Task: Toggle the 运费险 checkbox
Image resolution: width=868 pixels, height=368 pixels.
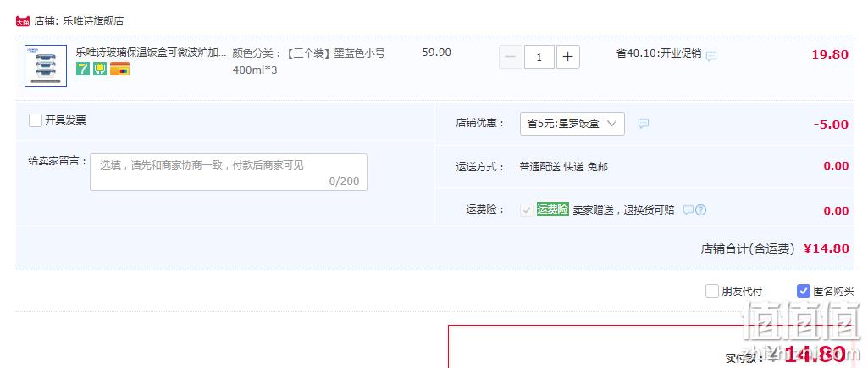Action: 527,210
